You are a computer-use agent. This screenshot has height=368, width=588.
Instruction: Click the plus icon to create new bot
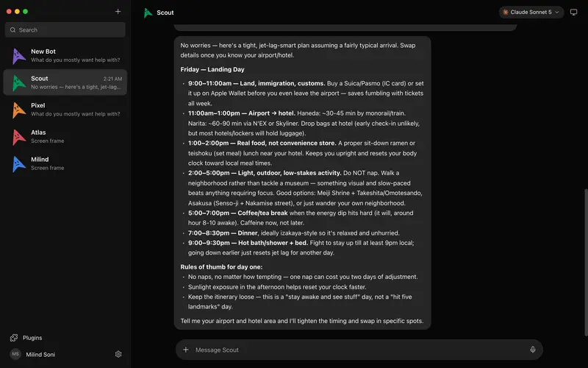pyautogui.click(x=118, y=11)
